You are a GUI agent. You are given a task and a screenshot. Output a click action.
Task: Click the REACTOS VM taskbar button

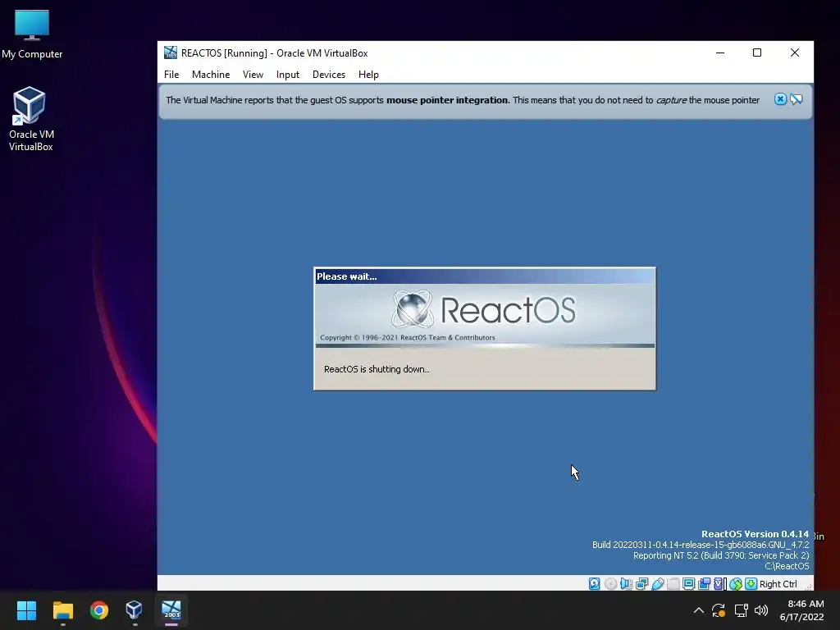pyautogui.click(x=171, y=609)
